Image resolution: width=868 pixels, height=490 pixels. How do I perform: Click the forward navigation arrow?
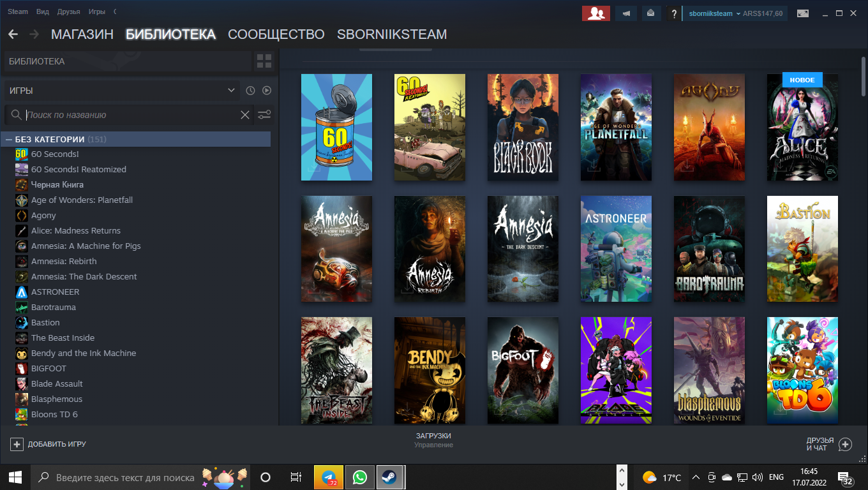[x=34, y=34]
